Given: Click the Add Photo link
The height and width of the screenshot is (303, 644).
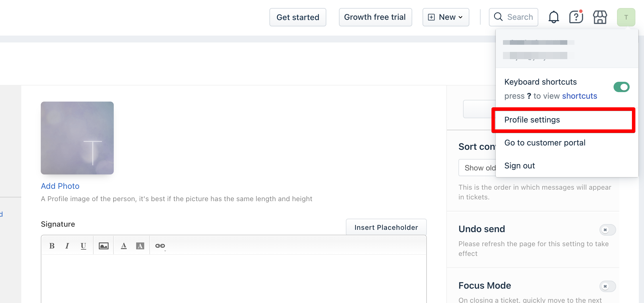Looking at the screenshot, I should [x=60, y=186].
